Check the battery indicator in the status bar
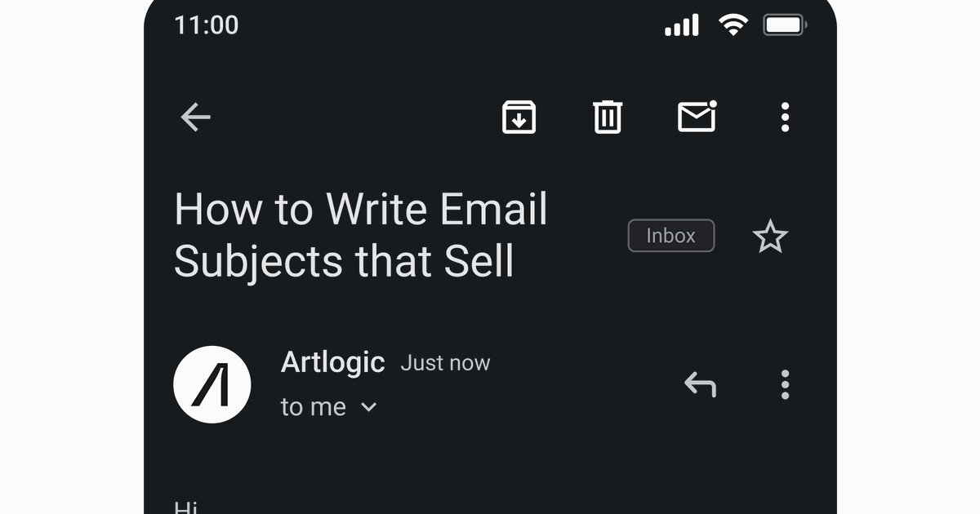The image size is (980, 514). 785,24
